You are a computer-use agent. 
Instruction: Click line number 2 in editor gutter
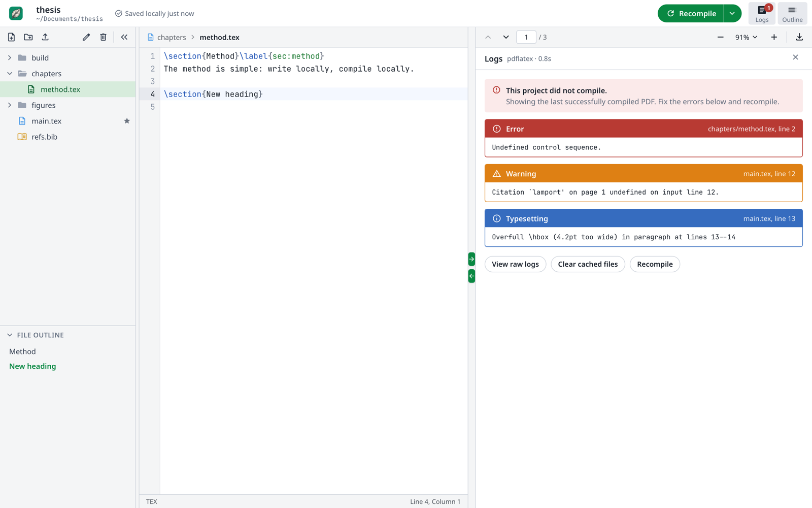pos(152,69)
